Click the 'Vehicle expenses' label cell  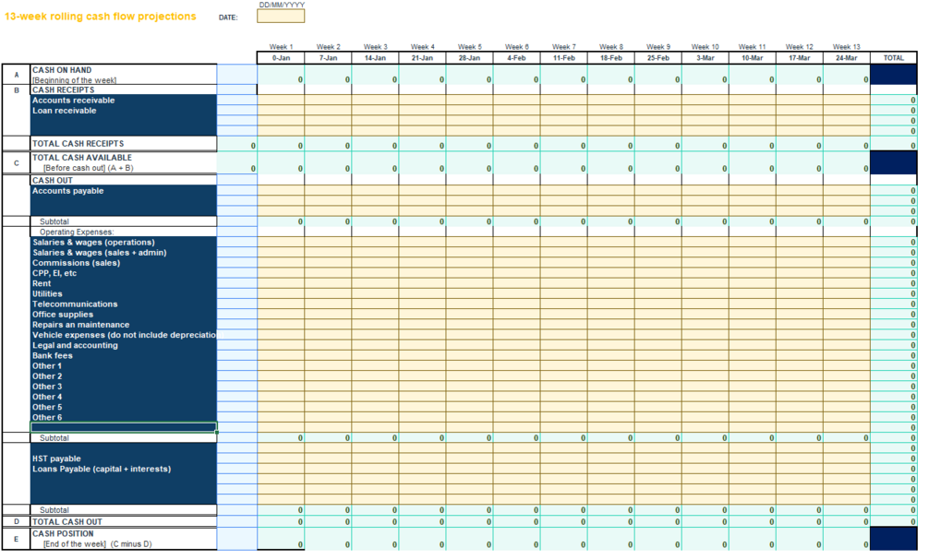pyautogui.click(x=124, y=335)
